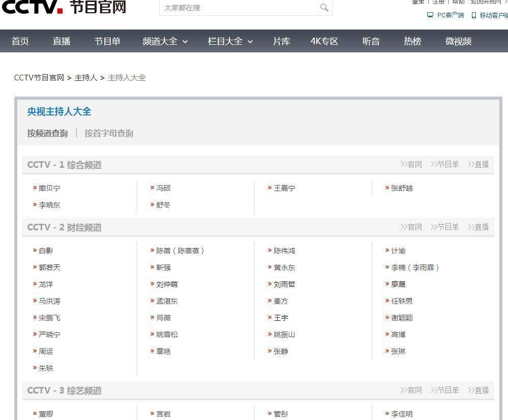Screen dimensions: 508x420
Task: Open the 4K专区 navigation item
Action: 324,41
